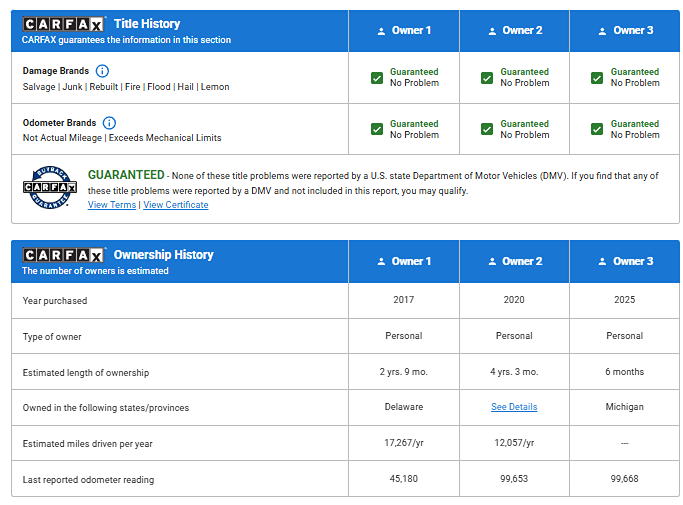
Task: Click the Owner 2 person icon in Ownership History
Action: 492,262
